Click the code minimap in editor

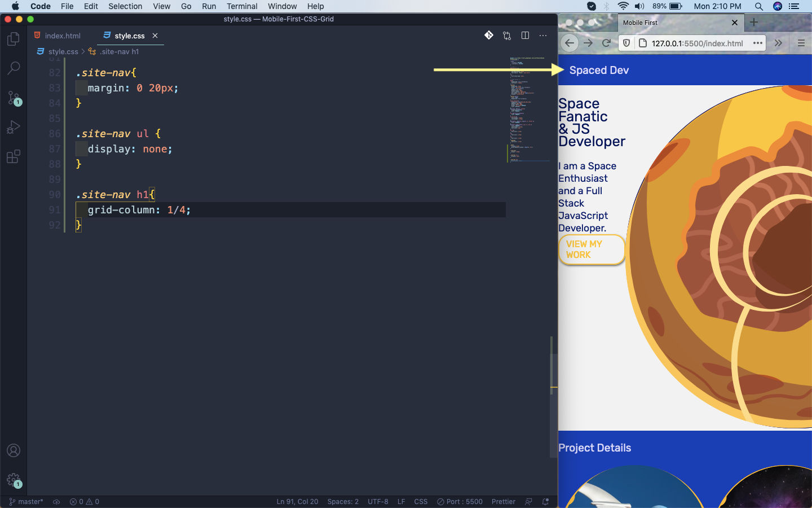528,110
